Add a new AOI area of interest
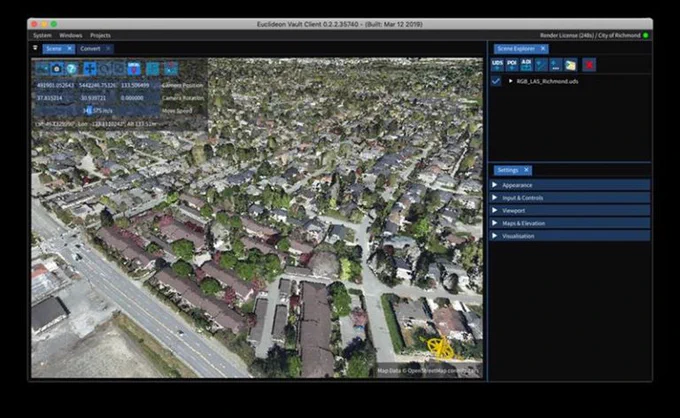 526,65
